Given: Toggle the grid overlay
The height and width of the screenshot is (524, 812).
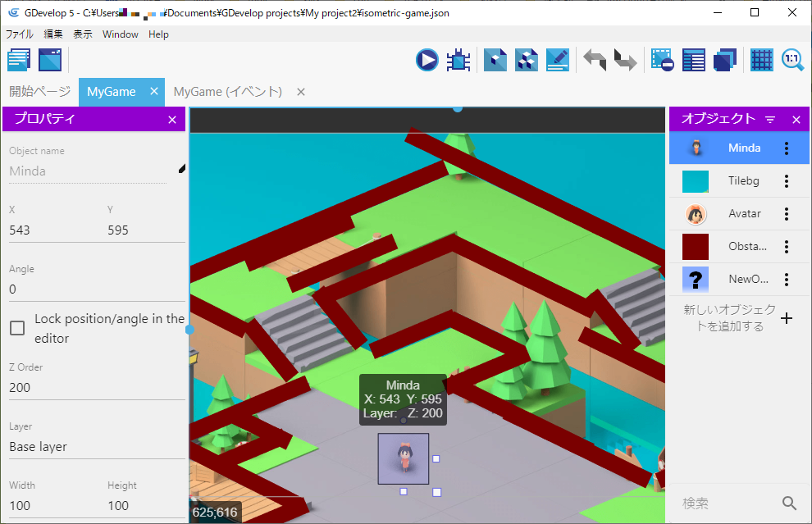Looking at the screenshot, I should click(x=761, y=59).
